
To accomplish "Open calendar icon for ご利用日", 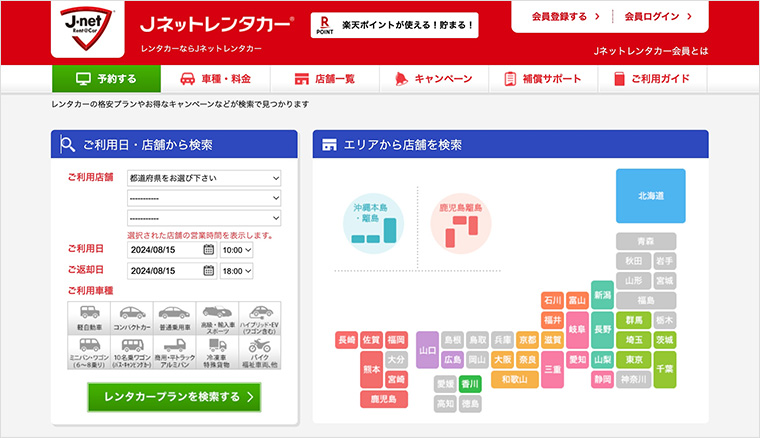I will [208, 250].
